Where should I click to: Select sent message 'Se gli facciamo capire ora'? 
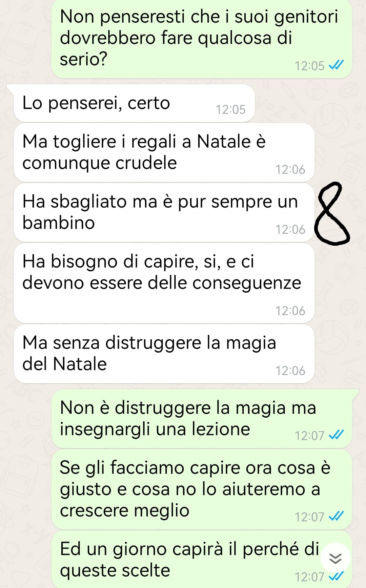(202, 489)
